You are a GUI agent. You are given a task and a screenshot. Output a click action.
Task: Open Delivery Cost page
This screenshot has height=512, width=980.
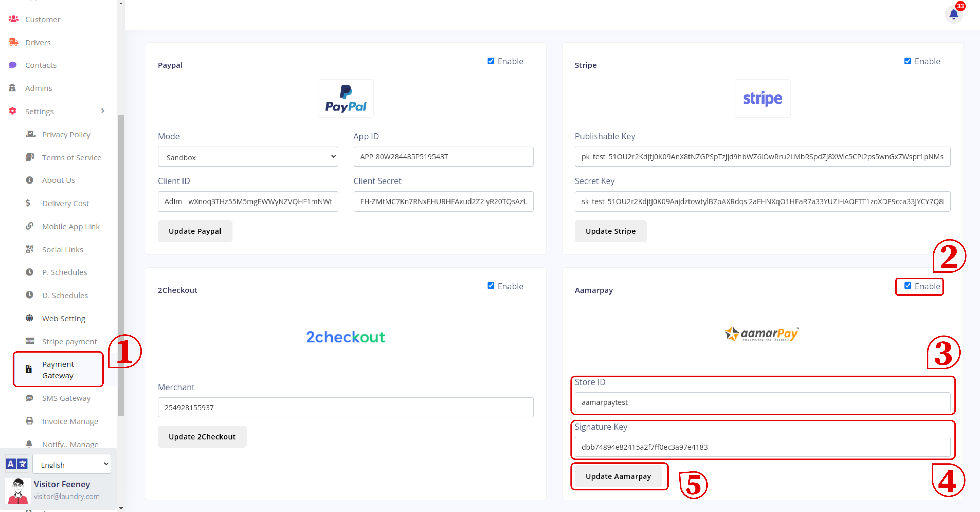pos(65,203)
